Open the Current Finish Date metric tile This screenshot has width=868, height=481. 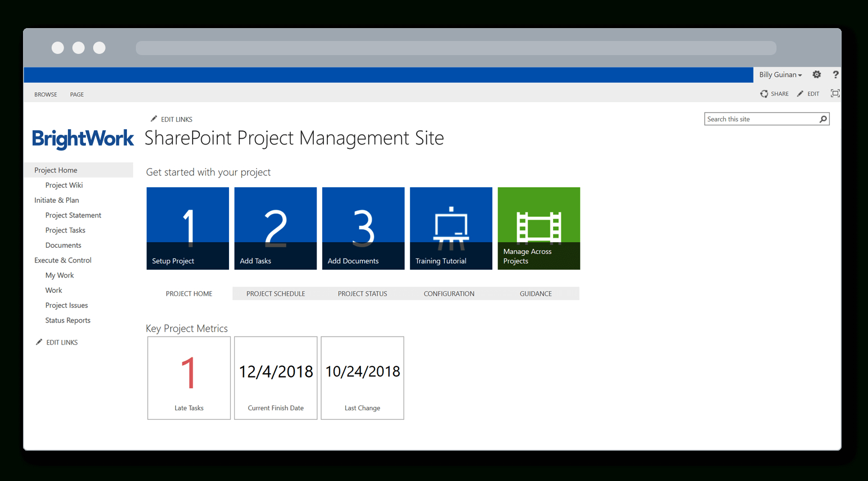pyautogui.click(x=276, y=378)
